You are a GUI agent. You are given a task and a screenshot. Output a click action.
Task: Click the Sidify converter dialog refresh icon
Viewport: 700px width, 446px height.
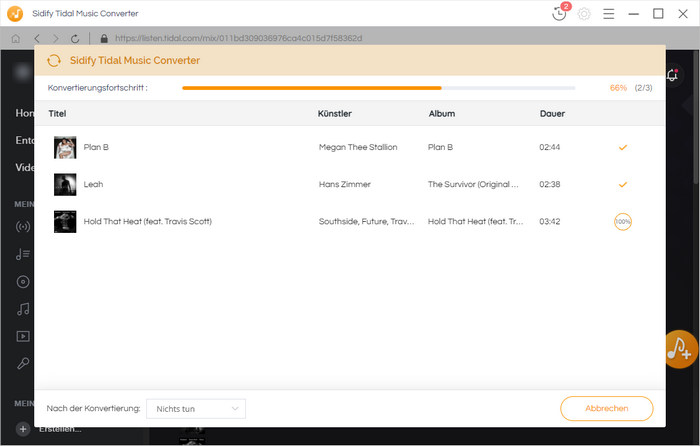coord(54,60)
